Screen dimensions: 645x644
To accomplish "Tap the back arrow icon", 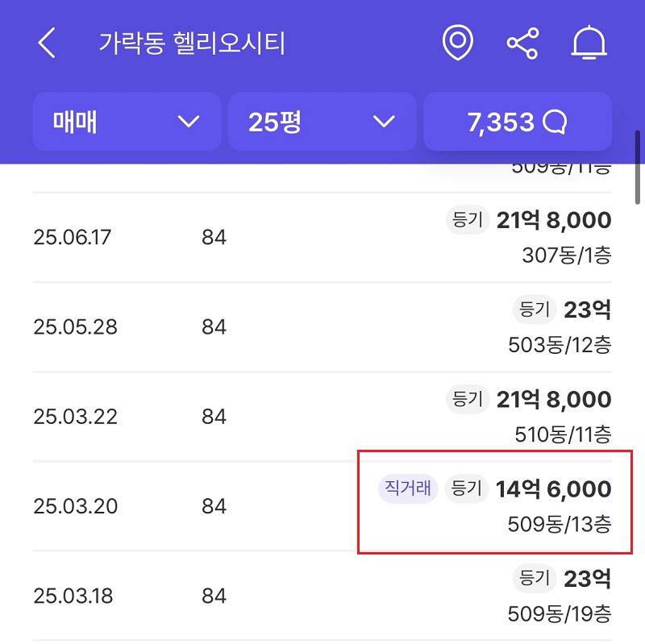I will [47, 44].
